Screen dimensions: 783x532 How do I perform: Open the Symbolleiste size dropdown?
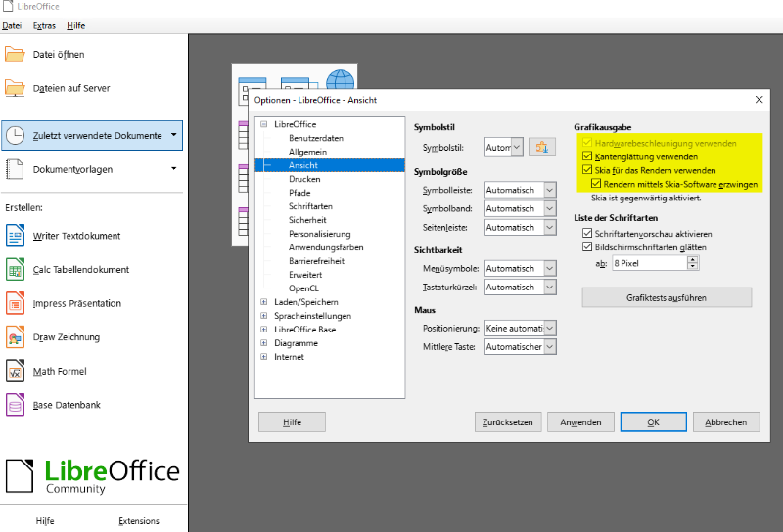(521, 190)
